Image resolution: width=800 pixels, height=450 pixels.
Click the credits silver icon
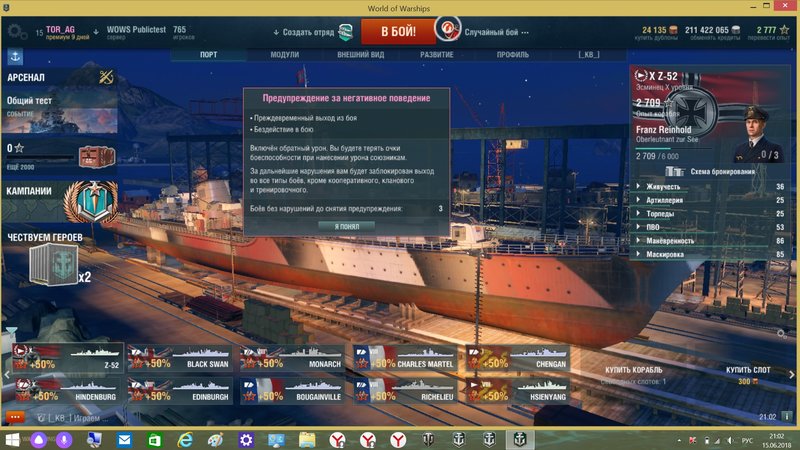[736, 30]
